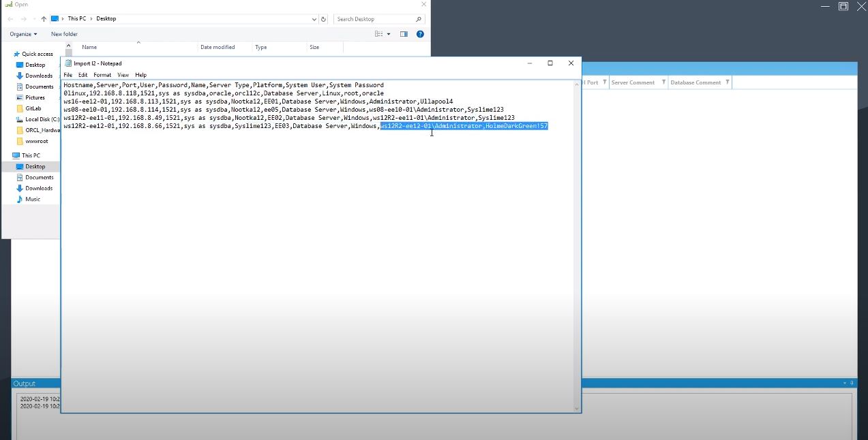The height and width of the screenshot is (440, 868).
Task: Go forward in the Open dialog
Action: (24, 19)
